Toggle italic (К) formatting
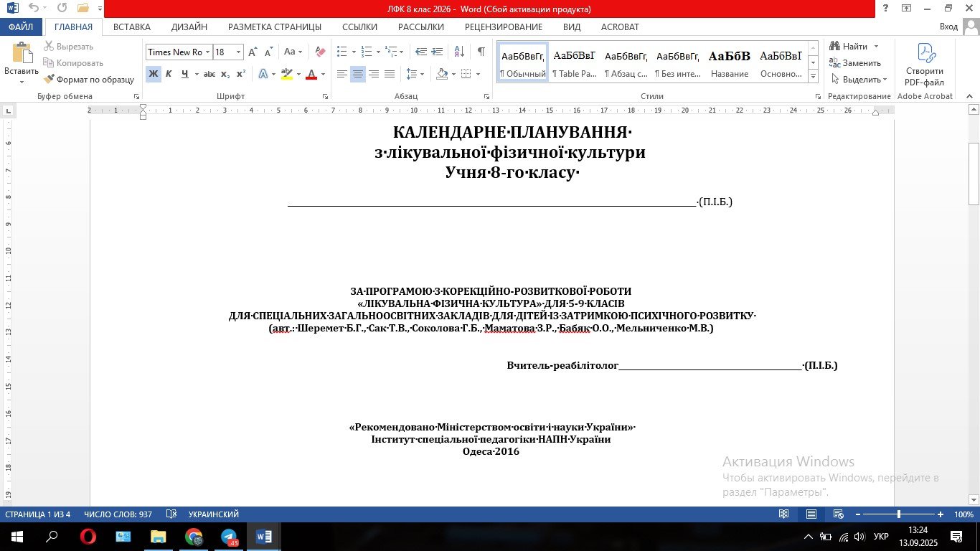 [x=169, y=74]
